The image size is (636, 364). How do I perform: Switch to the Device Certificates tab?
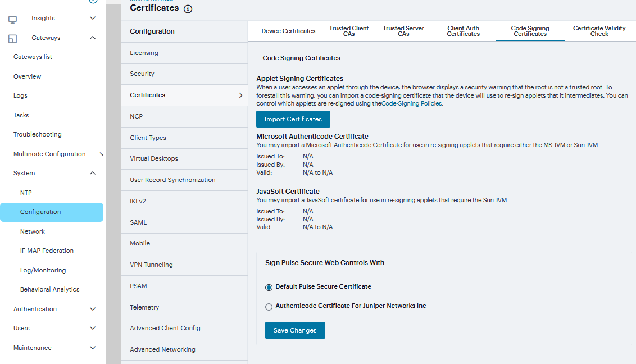pos(288,31)
